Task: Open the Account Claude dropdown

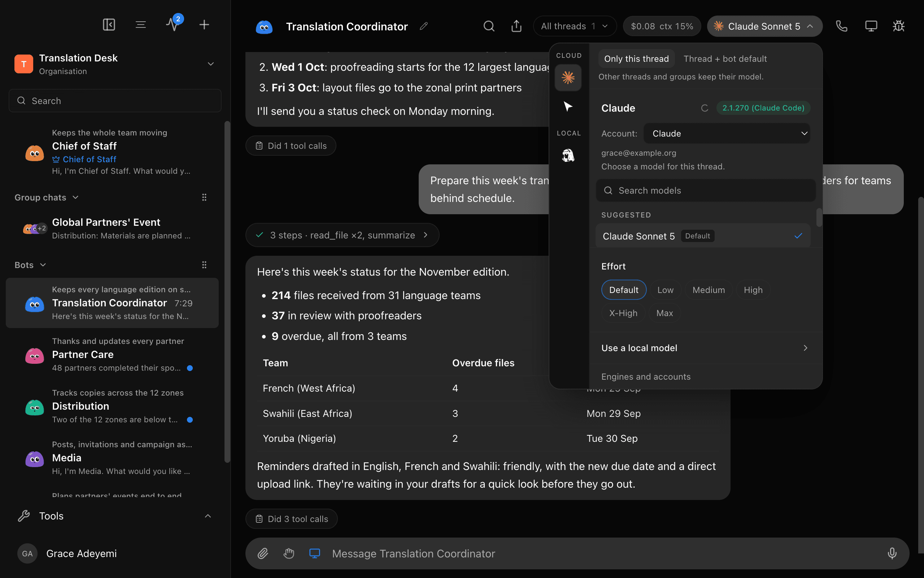Action: pos(727,133)
